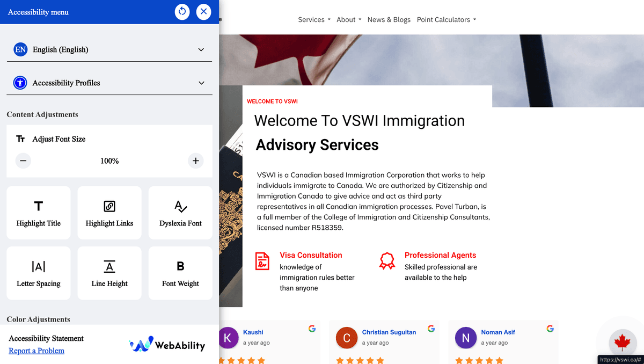Toggle Letter Spacing adjustment
The height and width of the screenshot is (364, 644).
pyautogui.click(x=39, y=273)
